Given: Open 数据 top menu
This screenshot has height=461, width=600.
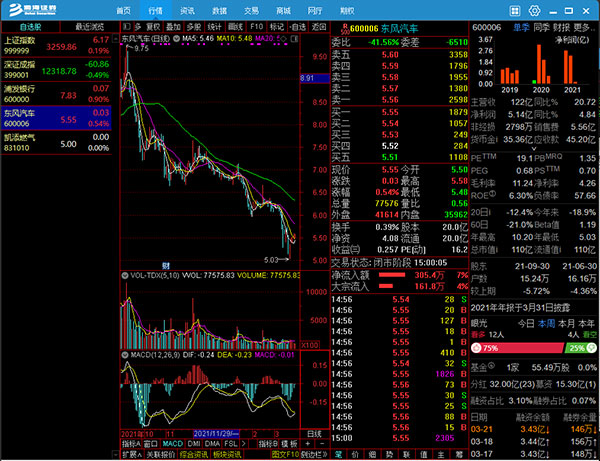Looking at the screenshot, I should (x=219, y=11).
